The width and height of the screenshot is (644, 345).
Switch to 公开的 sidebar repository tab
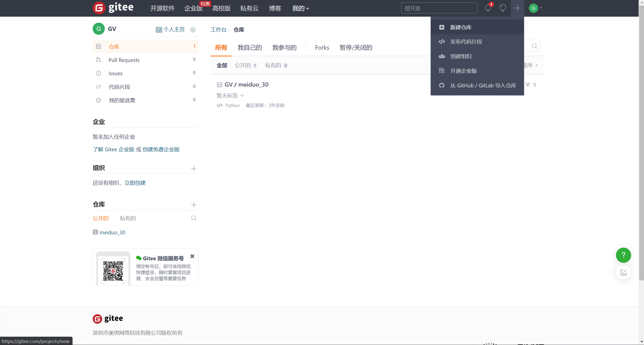pos(101,218)
